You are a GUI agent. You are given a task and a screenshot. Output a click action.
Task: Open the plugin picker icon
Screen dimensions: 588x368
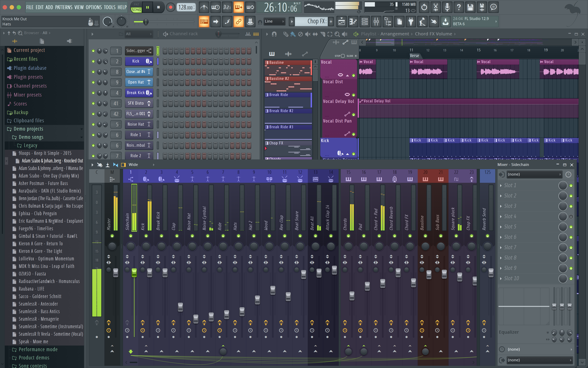coord(411,22)
